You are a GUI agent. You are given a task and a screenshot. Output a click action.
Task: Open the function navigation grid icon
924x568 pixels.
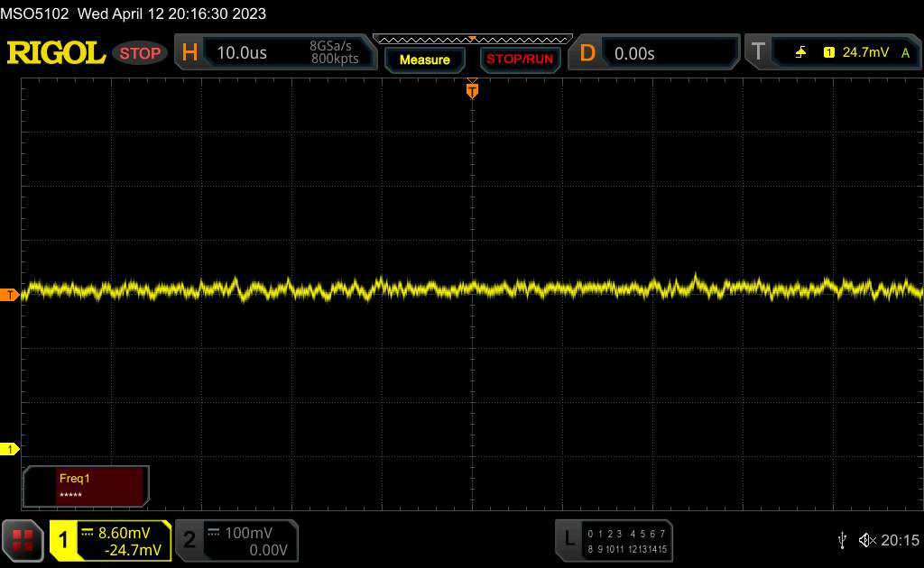pos(22,540)
